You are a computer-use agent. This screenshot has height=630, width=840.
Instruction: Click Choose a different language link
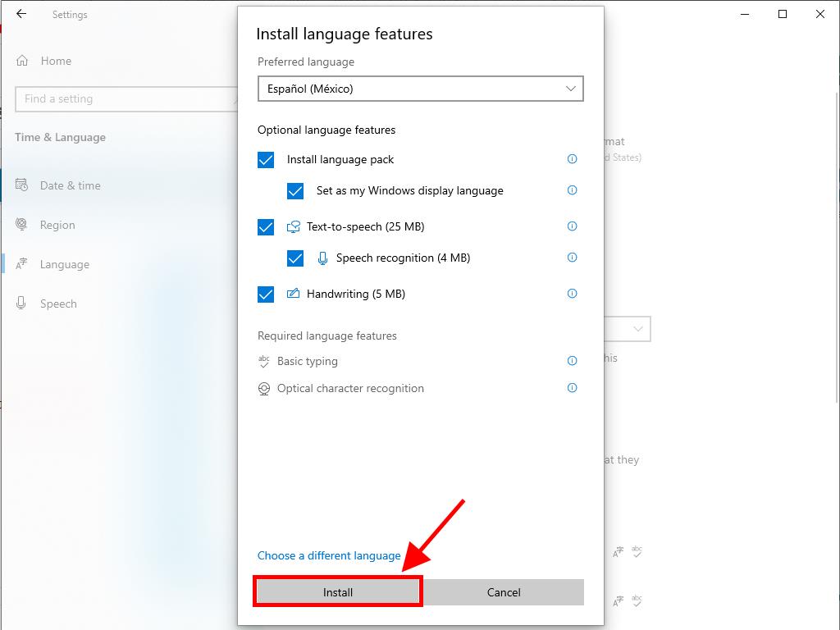click(329, 555)
